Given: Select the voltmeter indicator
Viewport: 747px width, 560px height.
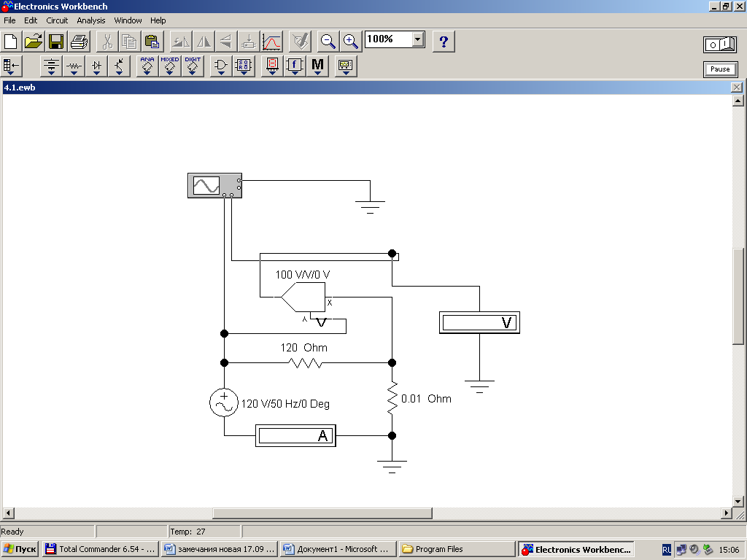Looking at the screenshot, I should coord(479,322).
